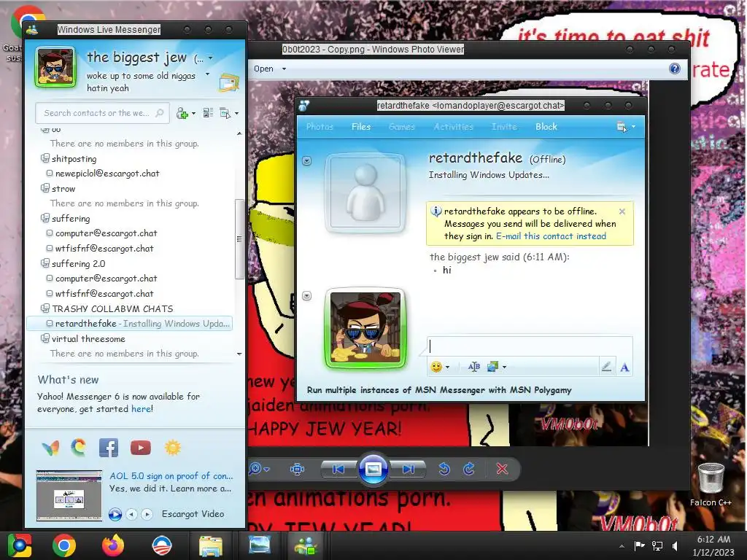
Task: Click the red delete icon in Photo Viewer
Action: [502, 469]
